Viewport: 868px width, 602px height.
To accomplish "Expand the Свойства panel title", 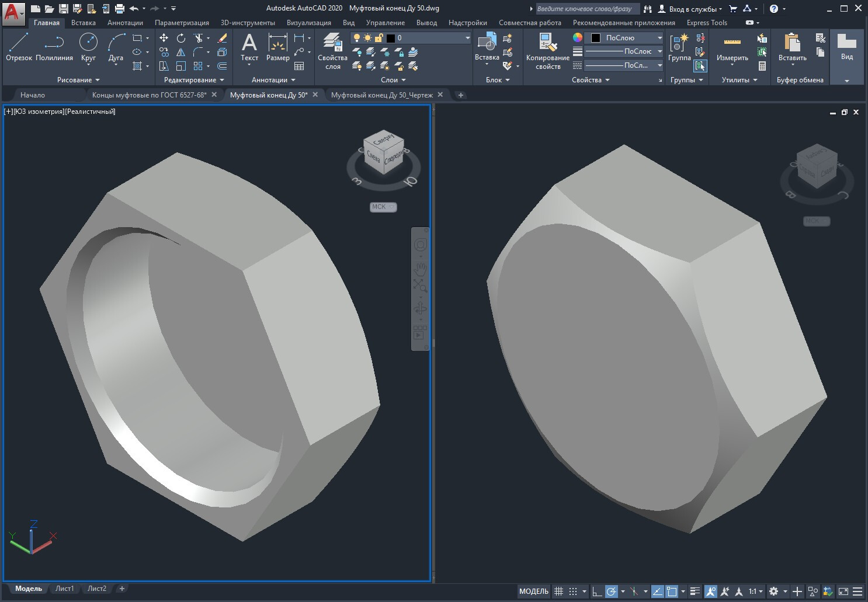I will [591, 80].
